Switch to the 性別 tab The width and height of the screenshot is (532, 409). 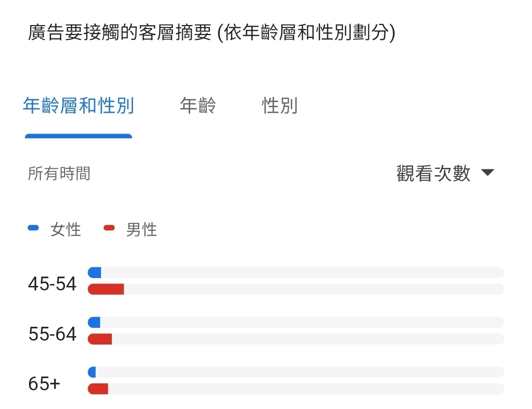[280, 105]
